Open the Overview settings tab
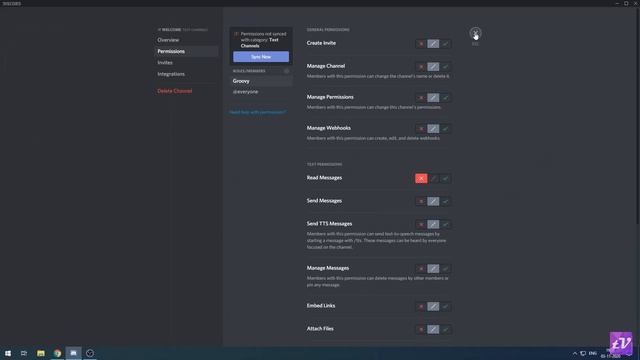640x360 pixels. (187, 40)
